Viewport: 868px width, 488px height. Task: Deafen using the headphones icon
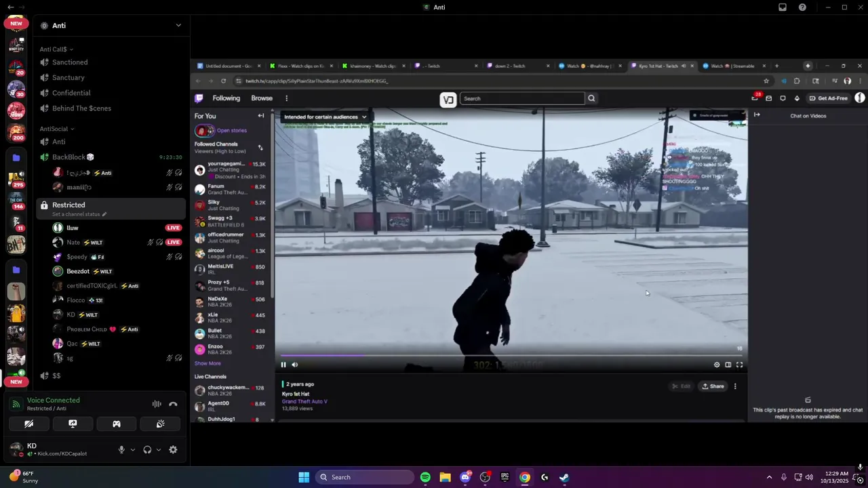point(147,449)
